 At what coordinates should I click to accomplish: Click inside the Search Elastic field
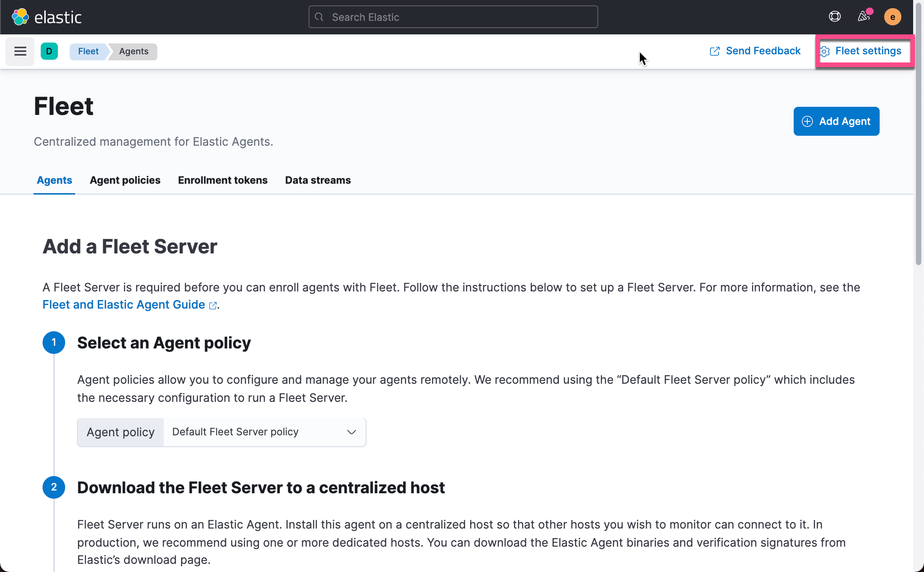[452, 17]
